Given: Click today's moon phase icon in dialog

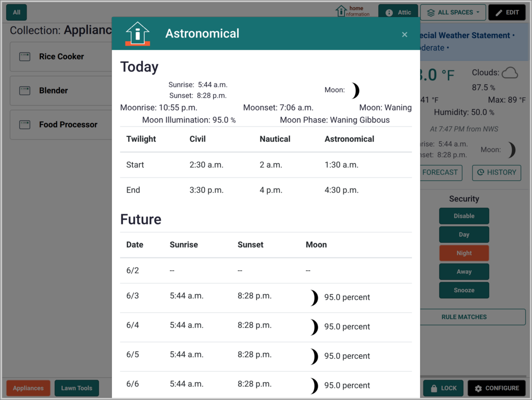Looking at the screenshot, I should 355,90.
